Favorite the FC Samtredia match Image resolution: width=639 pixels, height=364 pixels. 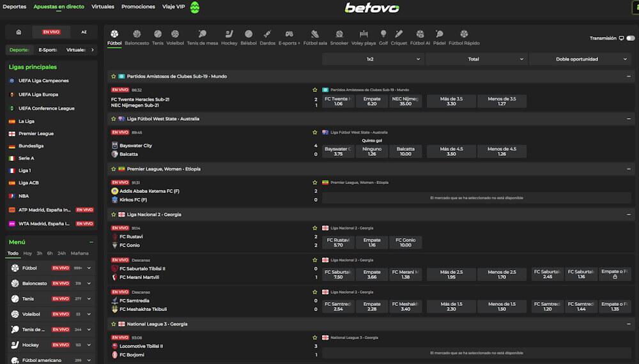coord(314,292)
